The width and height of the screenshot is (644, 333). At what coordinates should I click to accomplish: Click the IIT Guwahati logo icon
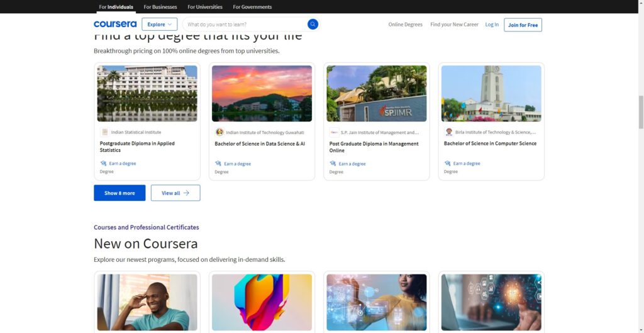pos(219,132)
